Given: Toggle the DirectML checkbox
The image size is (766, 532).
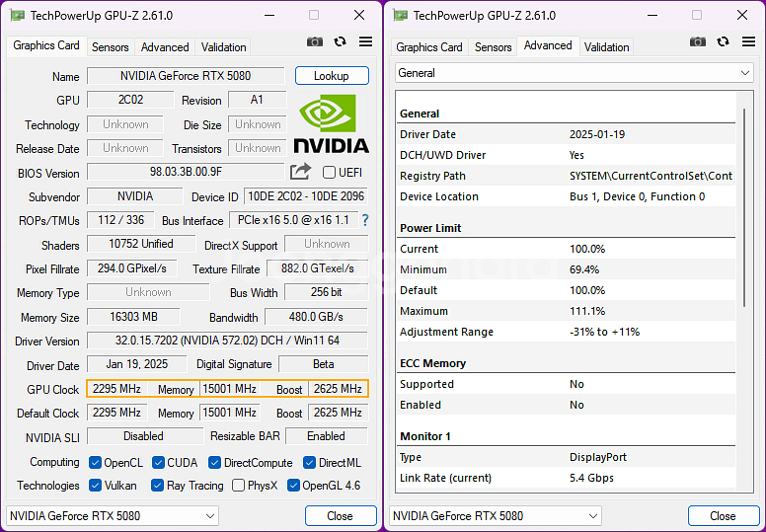Looking at the screenshot, I should tap(309, 463).
